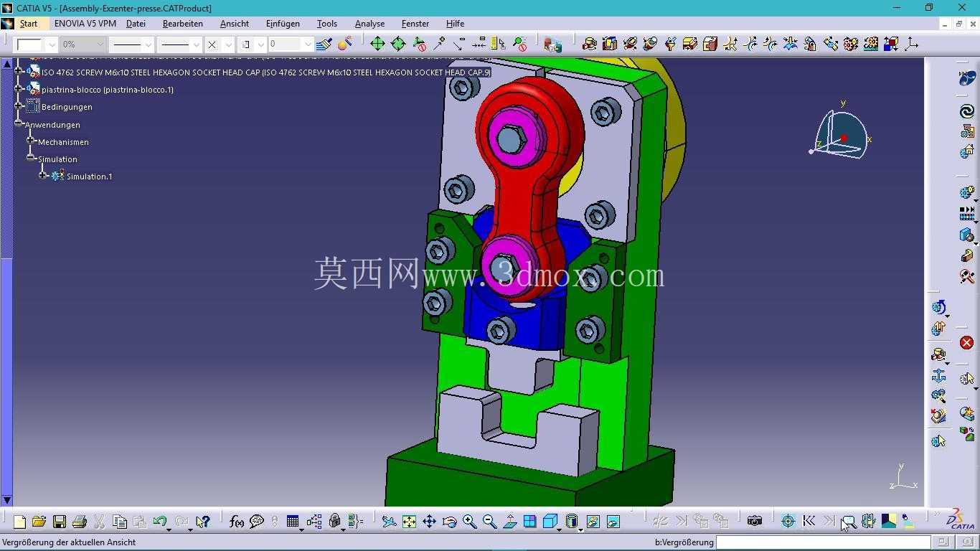Select the Rotate view tool
The height and width of the screenshot is (551, 980).
(449, 522)
